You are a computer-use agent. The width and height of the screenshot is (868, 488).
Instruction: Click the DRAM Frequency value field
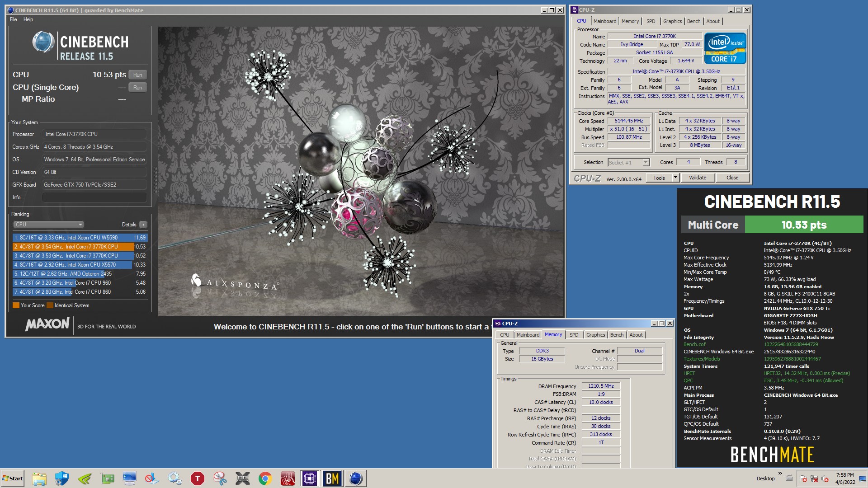click(x=601, y=386)
